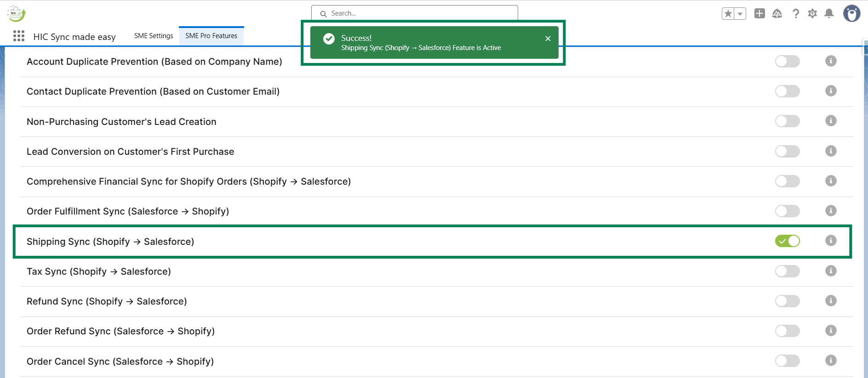Expand the favorites list dropdown arrow
868x378 pixels.
pyautogui.click(x=740, y=14)
